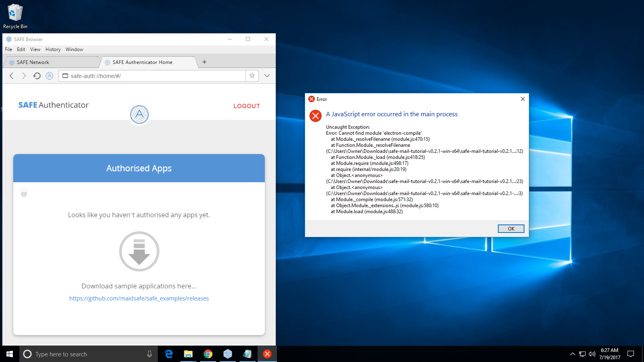This screenshot has height=362, width=644.
Task: Go forward in SAFE Browser
Action: (x=24, y=76)
